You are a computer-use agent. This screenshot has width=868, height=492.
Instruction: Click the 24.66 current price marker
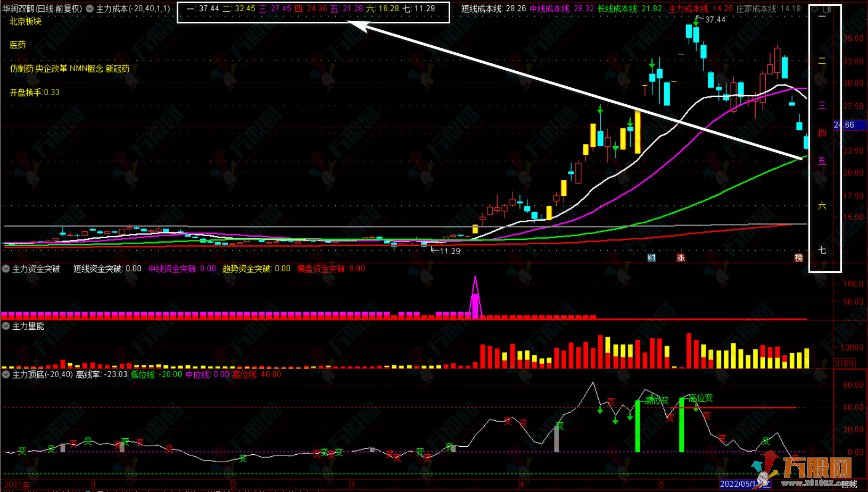click(x=849, y=125)
